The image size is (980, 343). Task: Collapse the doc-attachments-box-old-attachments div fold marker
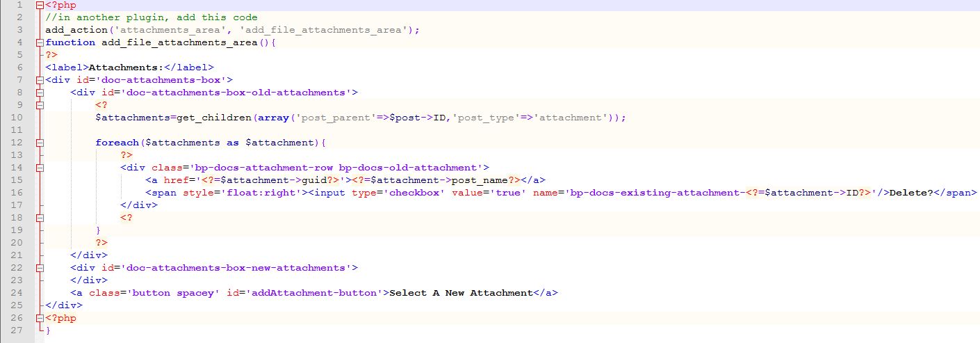pyautogui.click(x=40, y=93)
